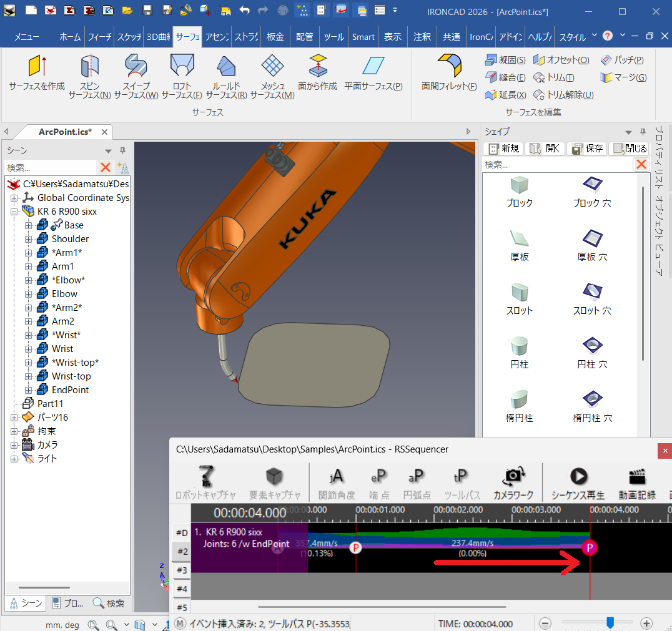Screen dimensions: 672x631
Task: Open the 注釈 ribbon tab
Action: [422, 37]
